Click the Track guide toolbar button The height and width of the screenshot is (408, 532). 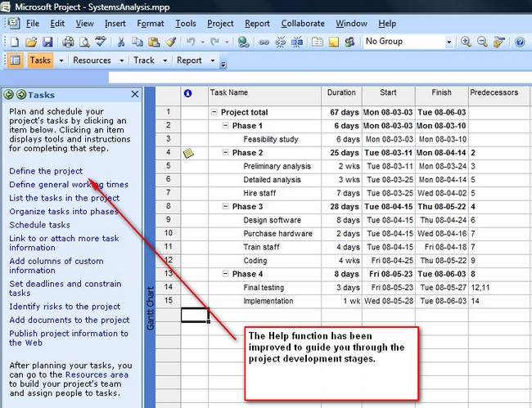(144, 61)
